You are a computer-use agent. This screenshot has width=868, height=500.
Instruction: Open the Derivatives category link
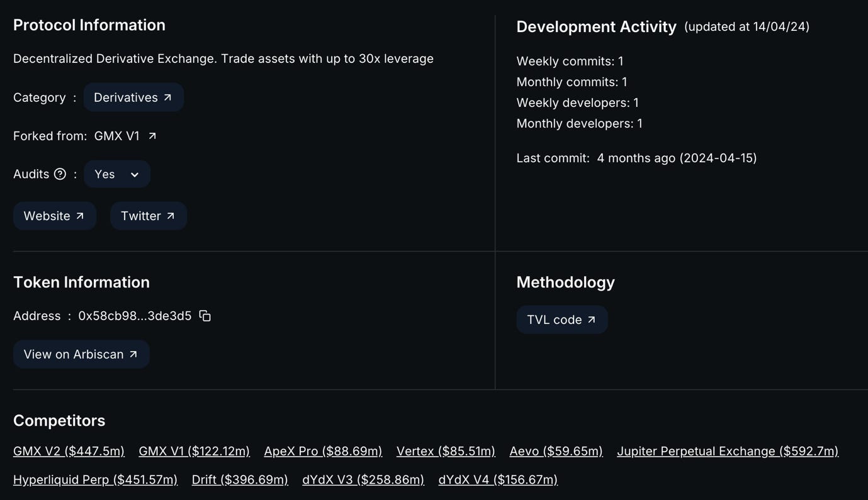click(x=133, y=97)
